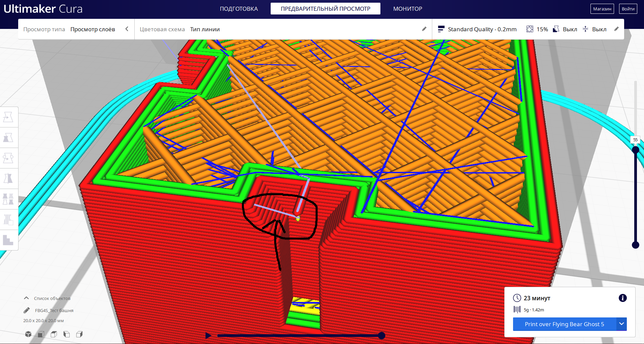Edit the FBG4S_Тест башня object name pencil

[x=27, y=310]
